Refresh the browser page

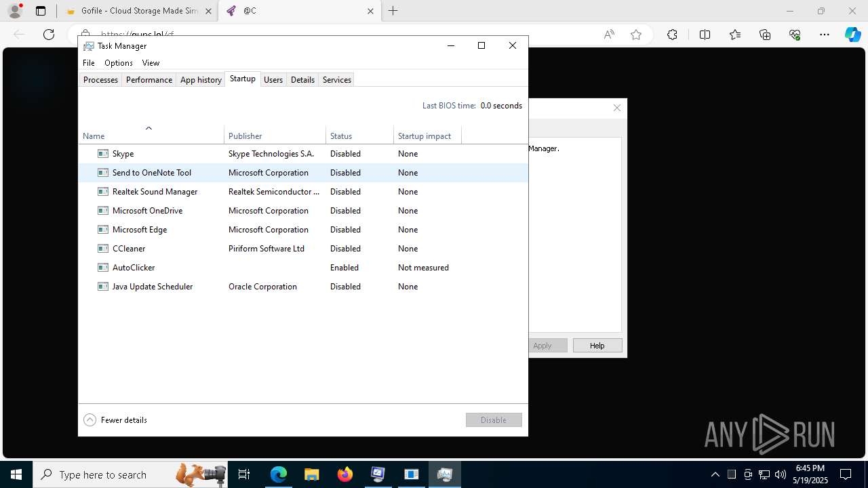49,35
